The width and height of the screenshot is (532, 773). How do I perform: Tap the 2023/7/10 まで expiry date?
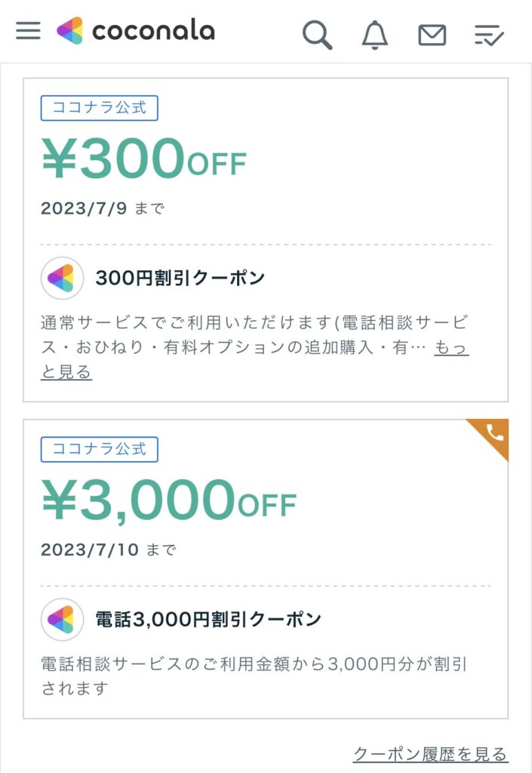[108, 550]
